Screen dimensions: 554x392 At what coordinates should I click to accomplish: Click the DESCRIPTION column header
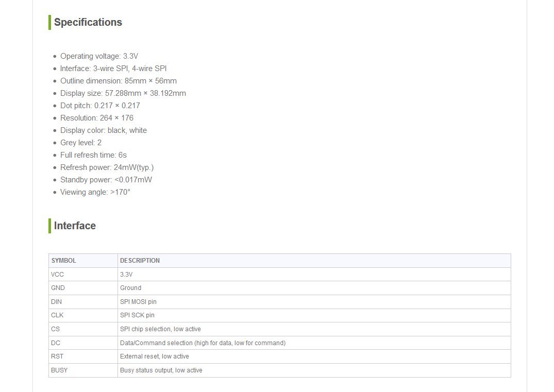pos(140,261)
